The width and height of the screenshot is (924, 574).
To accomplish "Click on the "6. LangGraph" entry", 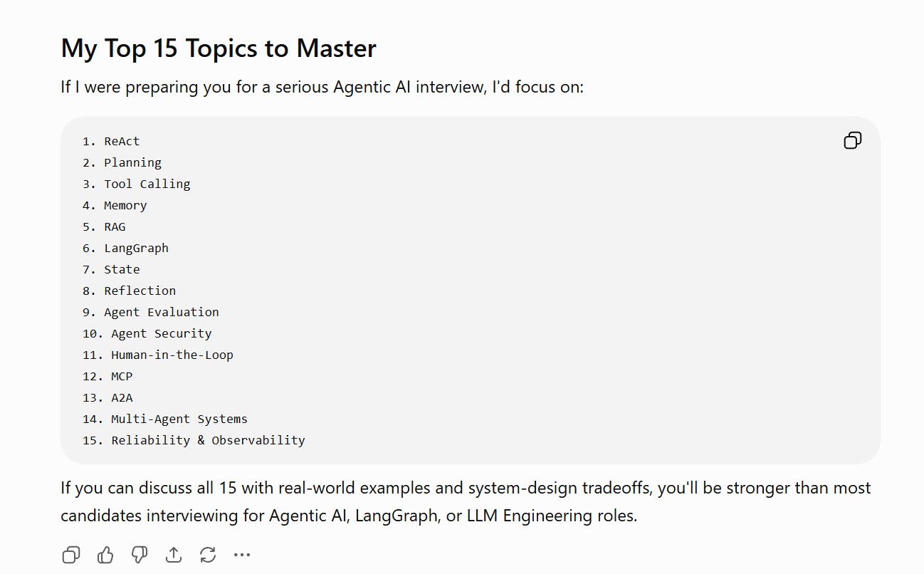I will pyautogui.click(x=125, y=248).
